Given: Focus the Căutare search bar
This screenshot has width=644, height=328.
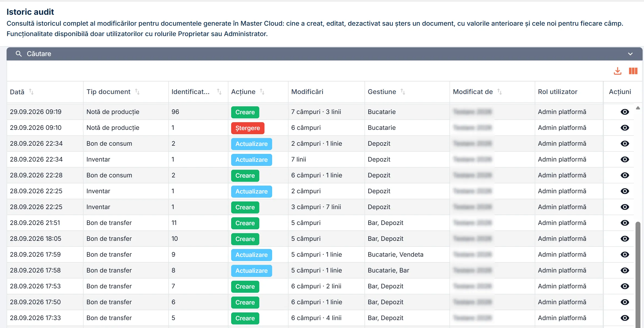Looking at the screenshot, I should (324, 54).
